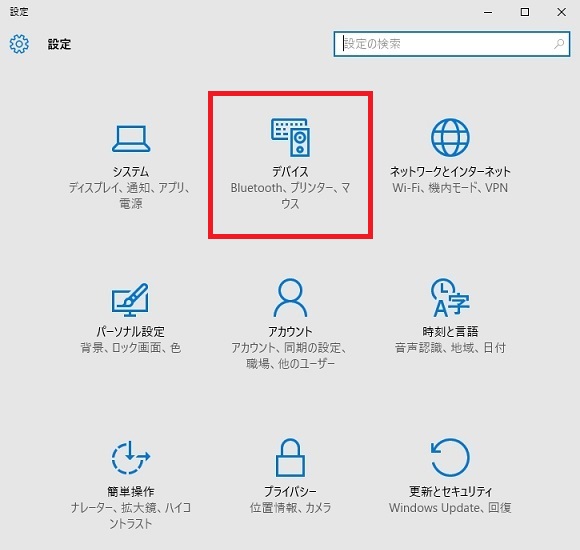
Task: Open the 時刻と言語 clock icon
Action: 450,297
